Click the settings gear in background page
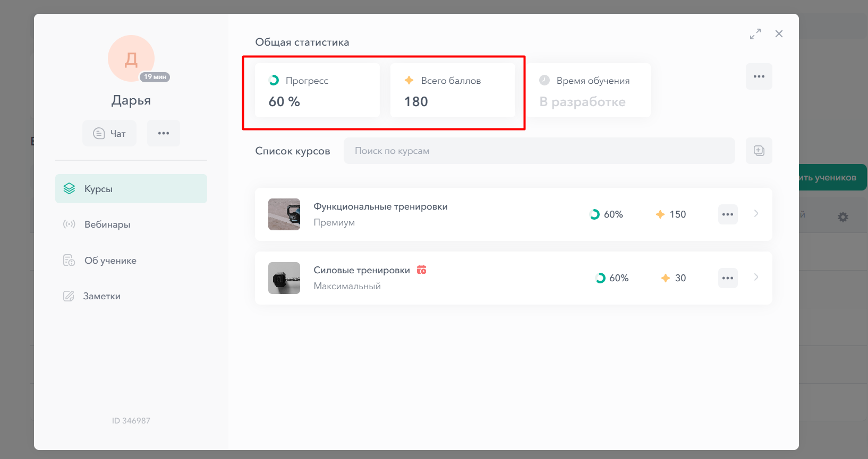 coord(843,216)
